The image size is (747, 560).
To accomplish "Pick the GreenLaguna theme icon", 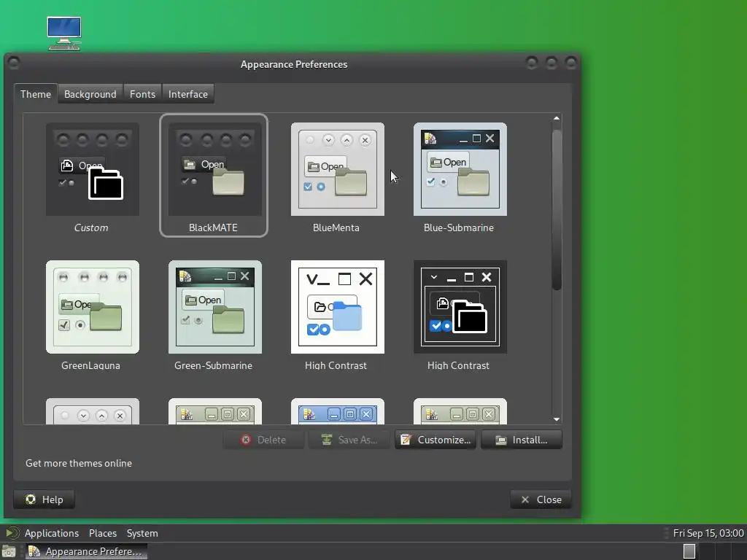I will 93,307.
